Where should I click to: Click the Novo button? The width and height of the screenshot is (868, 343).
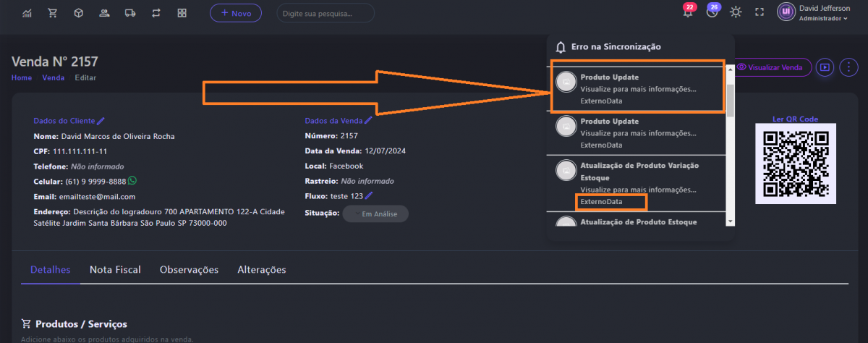click(x=236, y=13)
